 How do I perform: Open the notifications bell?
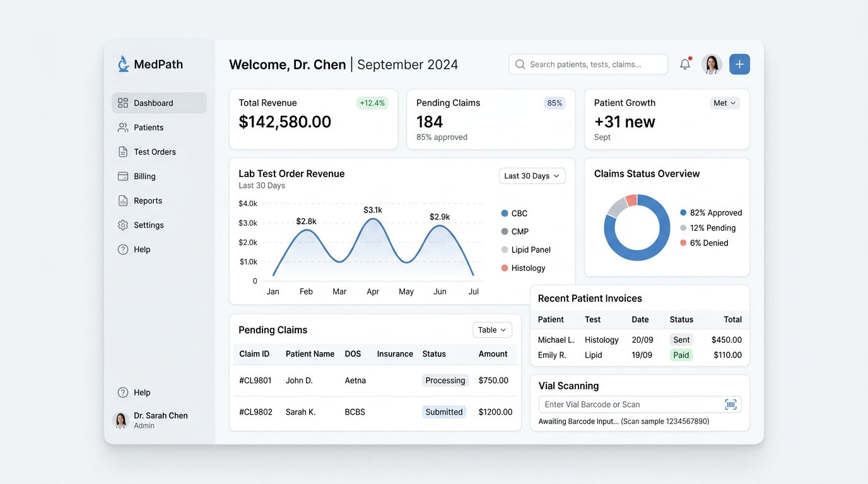[x=685, y=64]
